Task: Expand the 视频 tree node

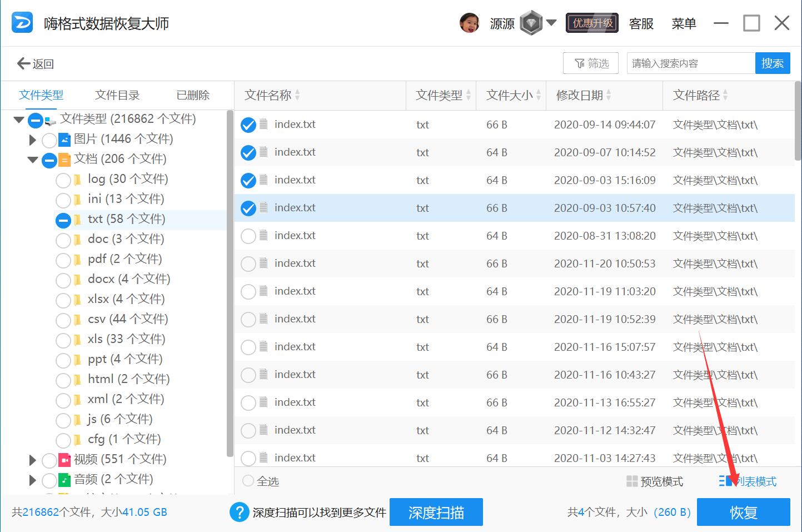Action: point(32,460)
